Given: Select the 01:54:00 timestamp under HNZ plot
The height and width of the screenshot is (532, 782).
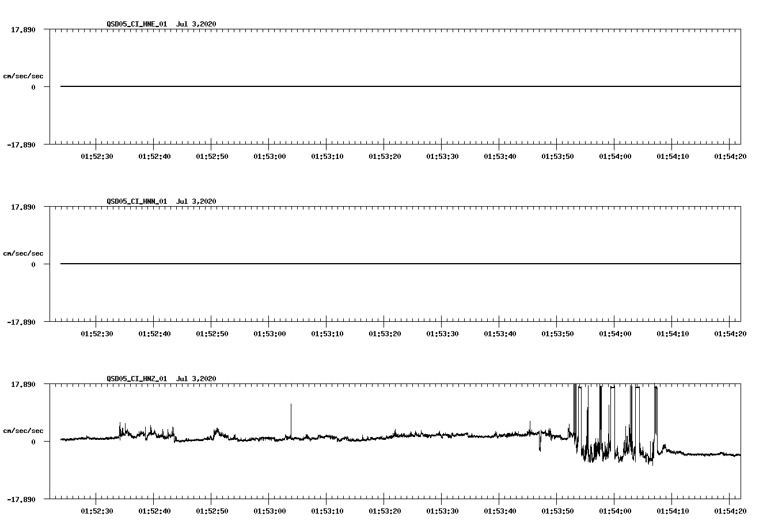Looking at the screenshot, I should click(x=615, y=511).
